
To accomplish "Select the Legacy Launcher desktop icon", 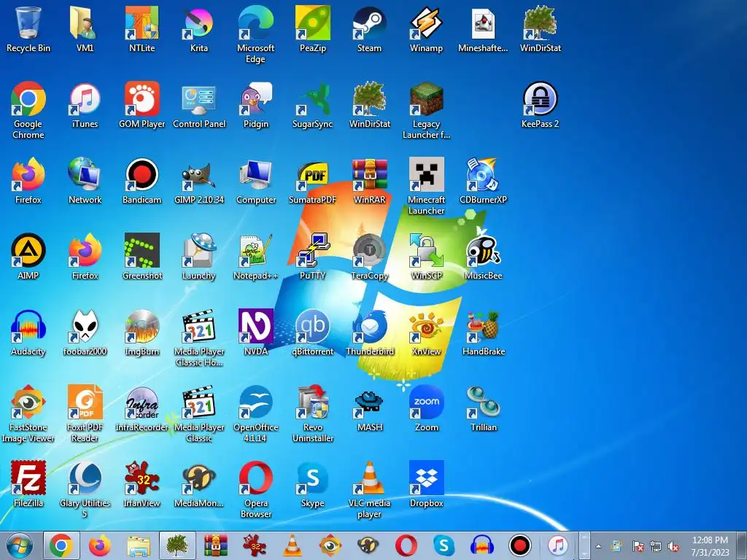I will coord(426,111).
